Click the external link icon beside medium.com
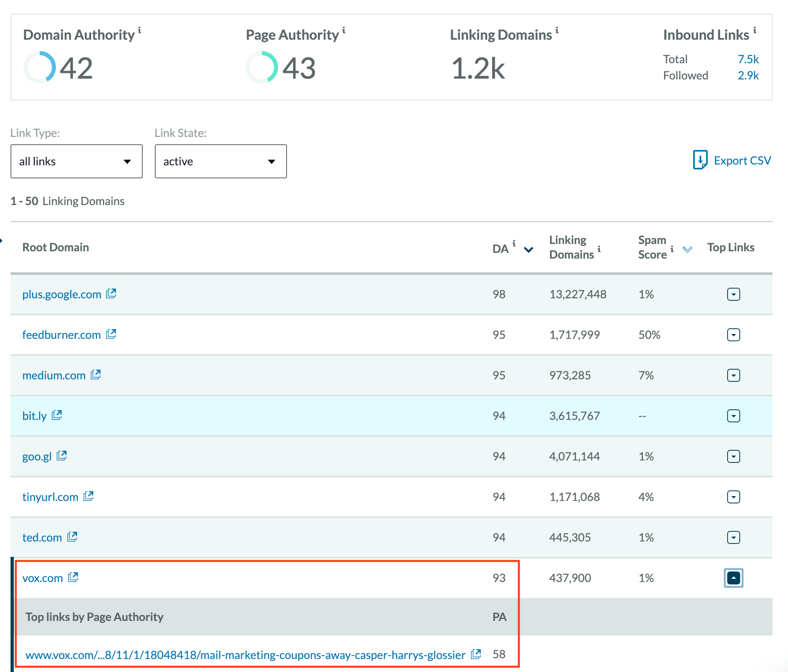This screenshot has height=672, width=788. pos(96,375)
